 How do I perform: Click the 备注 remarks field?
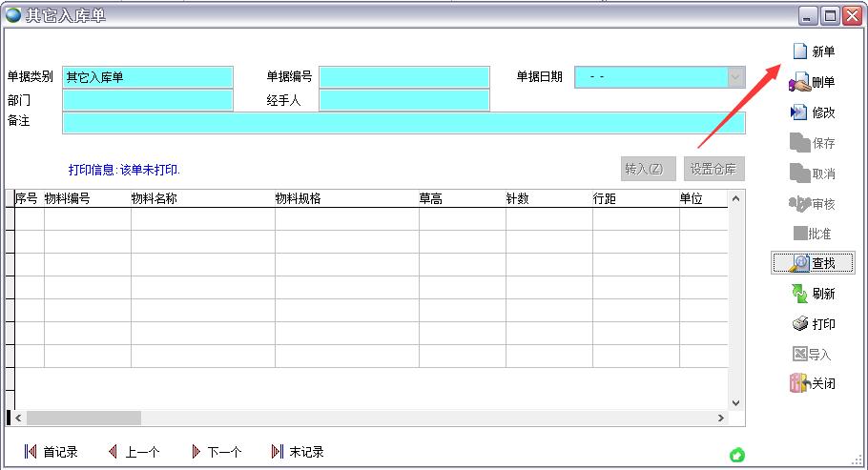point(403,123)
